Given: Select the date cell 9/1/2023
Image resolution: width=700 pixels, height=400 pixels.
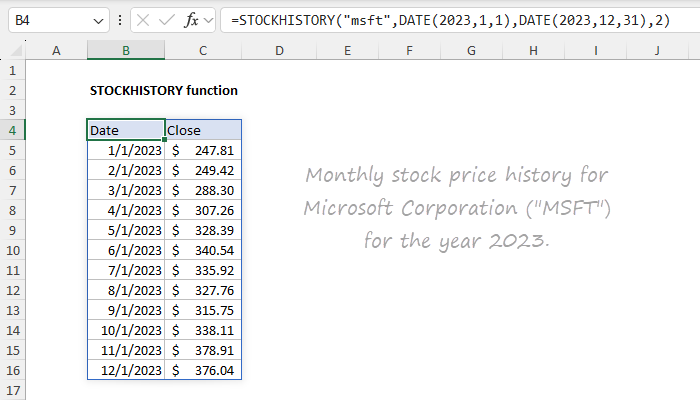Looking at the screenshot, I should pyautogui.click(x=126, y=310).
